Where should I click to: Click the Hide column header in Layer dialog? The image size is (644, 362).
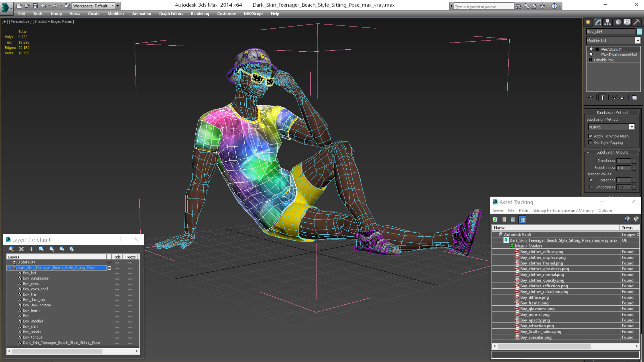[x=117, y=257]
